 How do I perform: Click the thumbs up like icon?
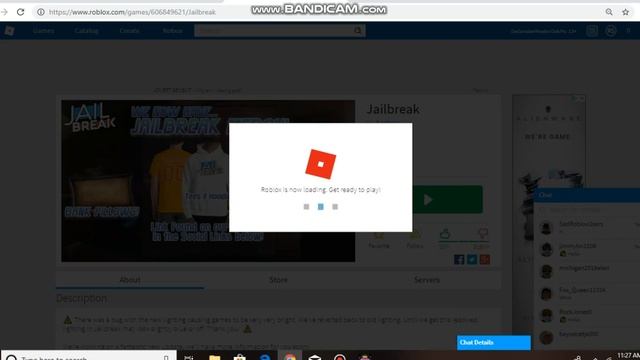click(445, 234)
